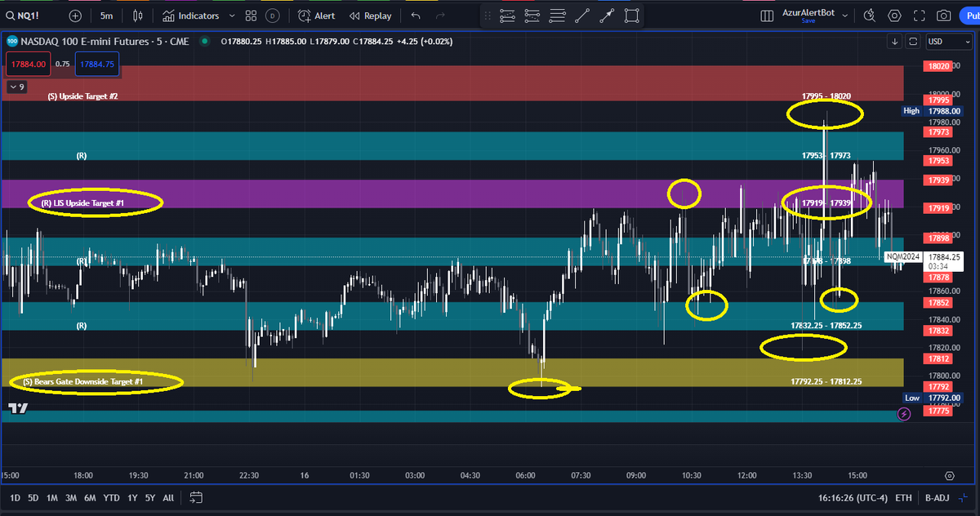This screenshot has width=980, height=516.
Task: Expand the collapsed indicators legend showing 9
Action: [16, 87]
